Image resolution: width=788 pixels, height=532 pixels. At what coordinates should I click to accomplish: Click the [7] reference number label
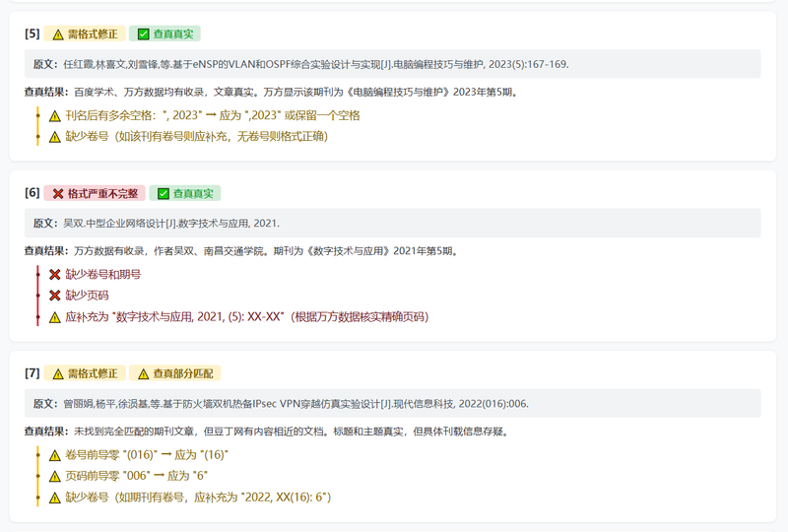[x=33, y=373]
